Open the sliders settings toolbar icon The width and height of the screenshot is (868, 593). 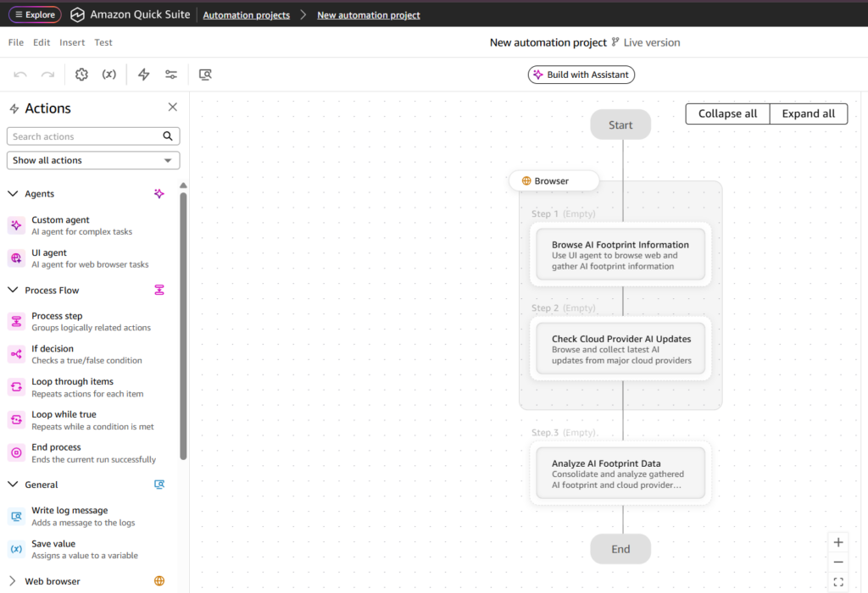[171, 75]
